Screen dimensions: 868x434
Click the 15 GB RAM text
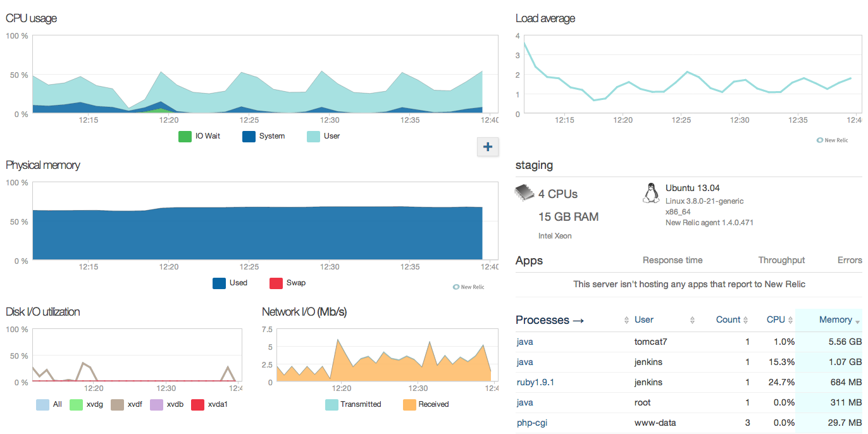point(568,216)
